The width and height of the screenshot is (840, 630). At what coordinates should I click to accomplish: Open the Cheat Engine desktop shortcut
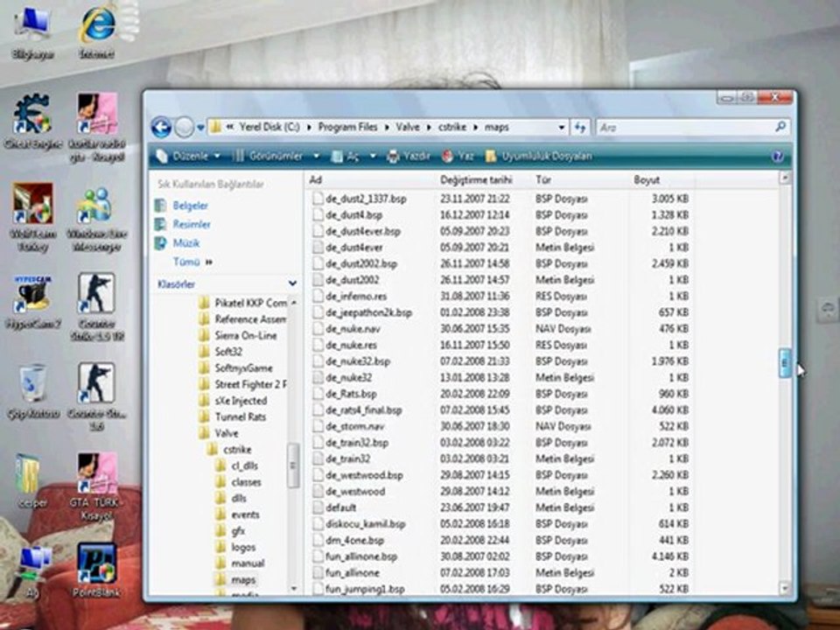(33, 122)
